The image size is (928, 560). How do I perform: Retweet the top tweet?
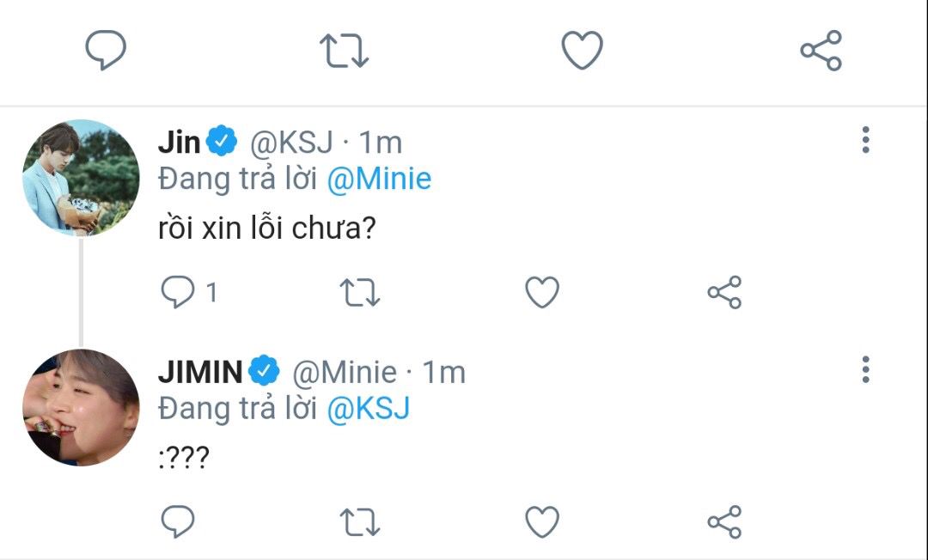click(344, 51)
